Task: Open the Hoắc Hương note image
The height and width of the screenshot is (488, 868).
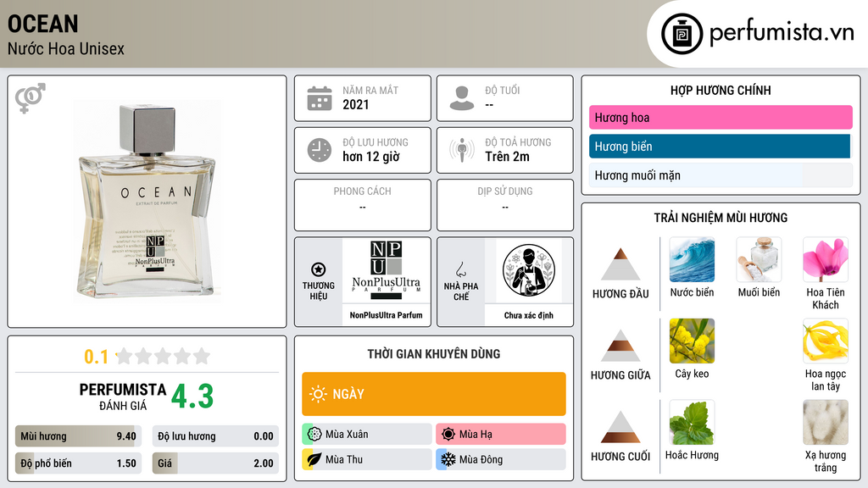Action: pos(692,422)
